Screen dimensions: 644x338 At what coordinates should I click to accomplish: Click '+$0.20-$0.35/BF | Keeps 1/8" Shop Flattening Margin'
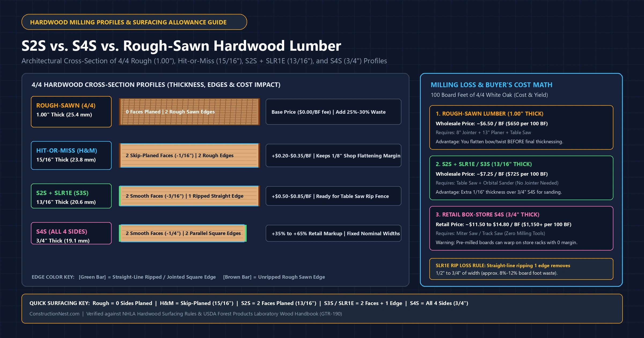[x=334, y=155]
